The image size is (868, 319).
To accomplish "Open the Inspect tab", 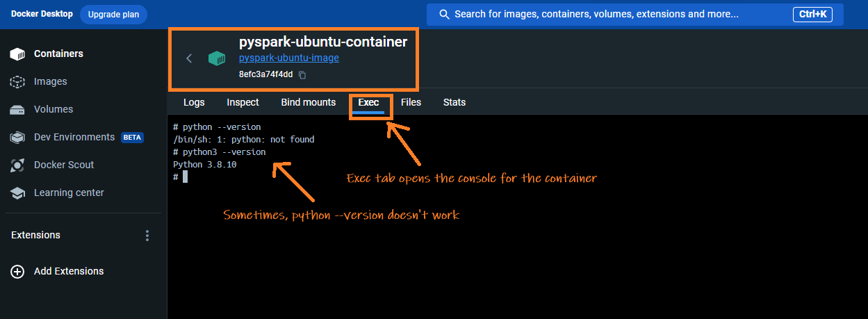I will click(243, 102).
